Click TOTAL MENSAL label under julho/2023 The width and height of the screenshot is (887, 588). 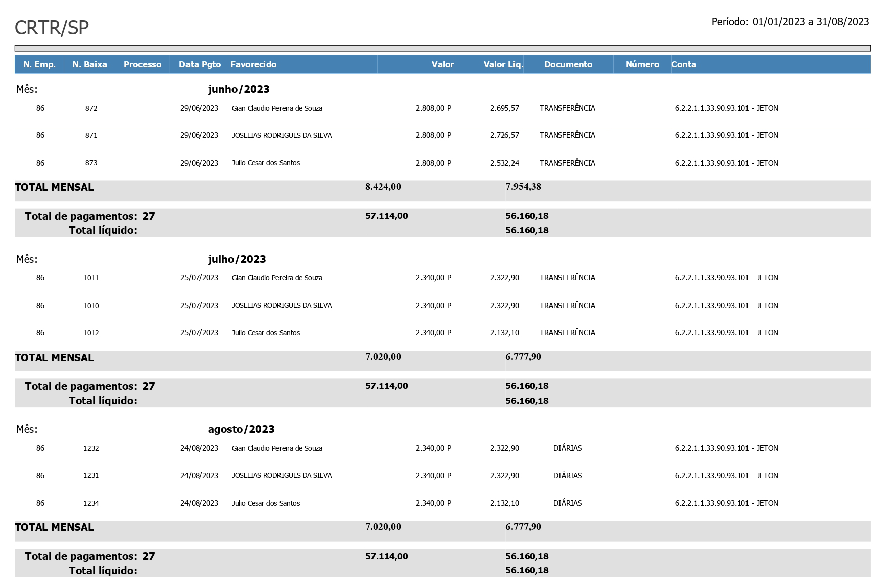click(x=54, y=358)
